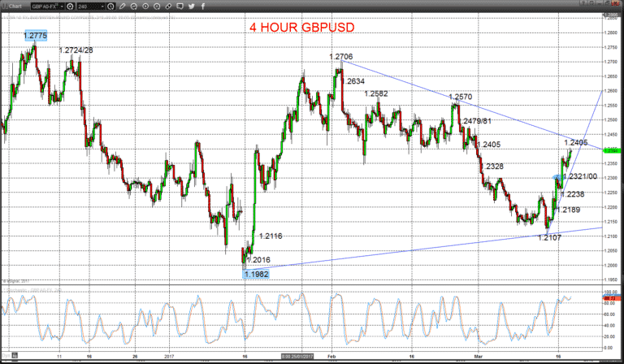Click the 4 HOUR GBPUSD title text
The image size is (624, 364).
pos(302,28)
